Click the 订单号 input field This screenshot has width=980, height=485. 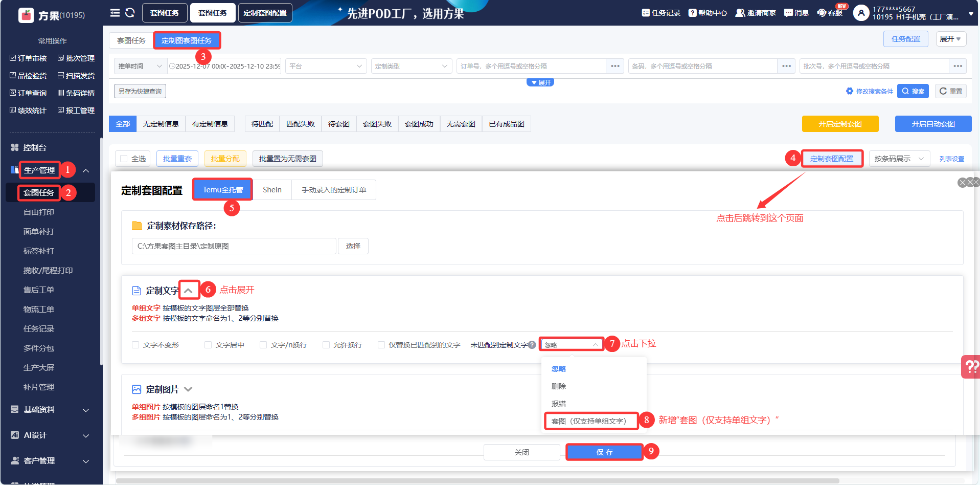531,66
